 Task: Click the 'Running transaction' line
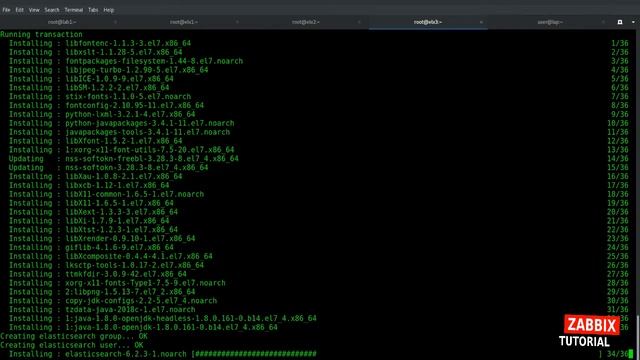pyautogui.click(x=41, y=35)
